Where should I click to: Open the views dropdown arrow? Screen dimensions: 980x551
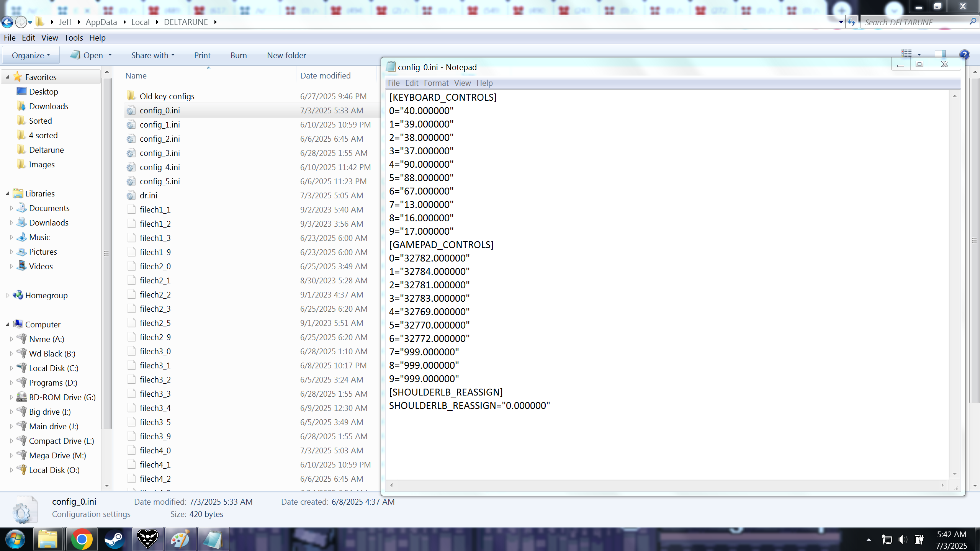tap(919, 54)
